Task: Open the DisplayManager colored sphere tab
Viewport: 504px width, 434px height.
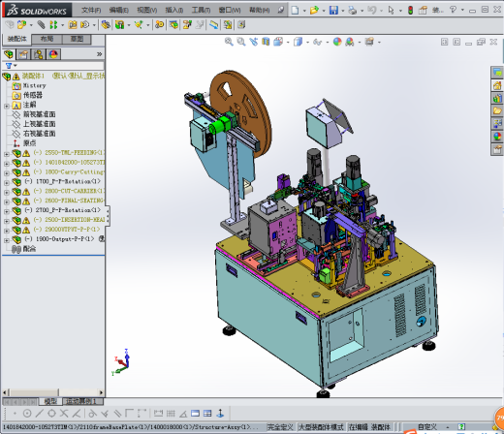Action: 53,54
